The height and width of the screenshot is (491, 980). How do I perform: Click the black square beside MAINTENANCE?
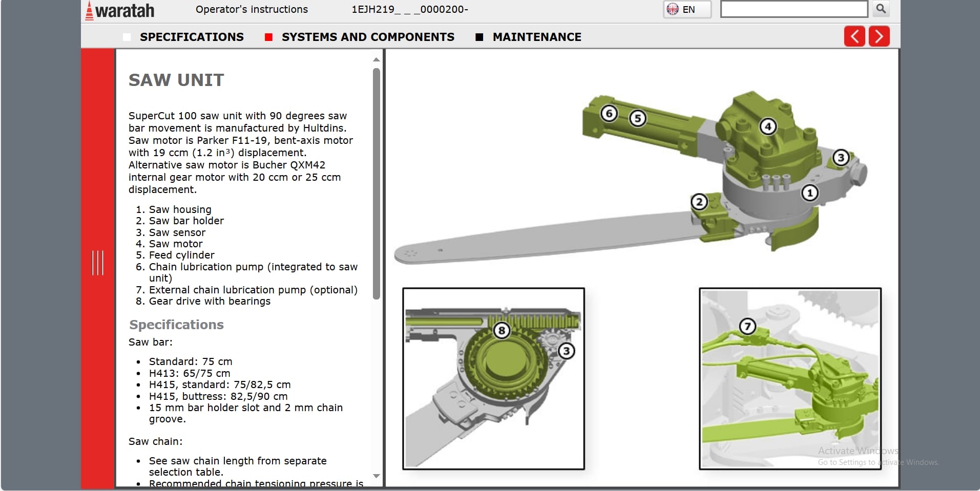click(x=480, y=37)
